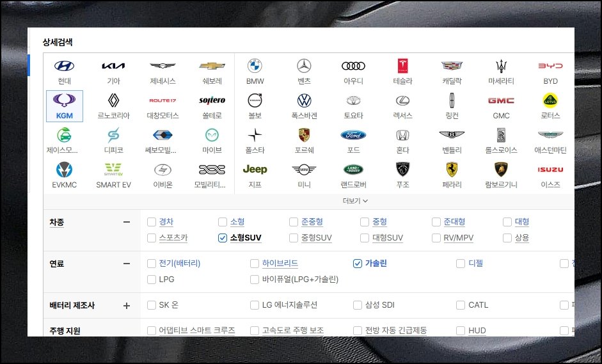Pick the Genesis (제네시스) brand logo

162,66
